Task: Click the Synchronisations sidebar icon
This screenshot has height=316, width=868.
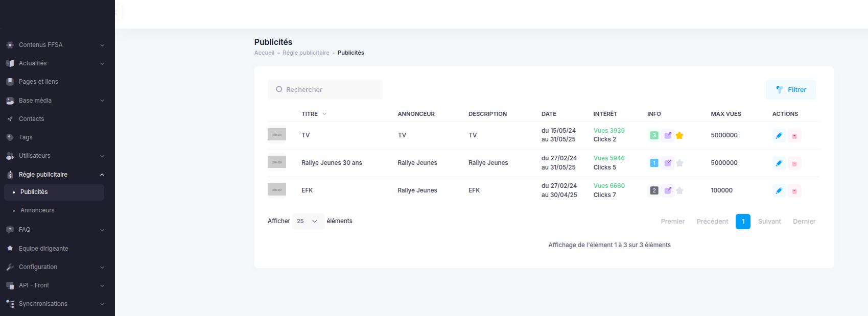Action: tap(10, 304)
